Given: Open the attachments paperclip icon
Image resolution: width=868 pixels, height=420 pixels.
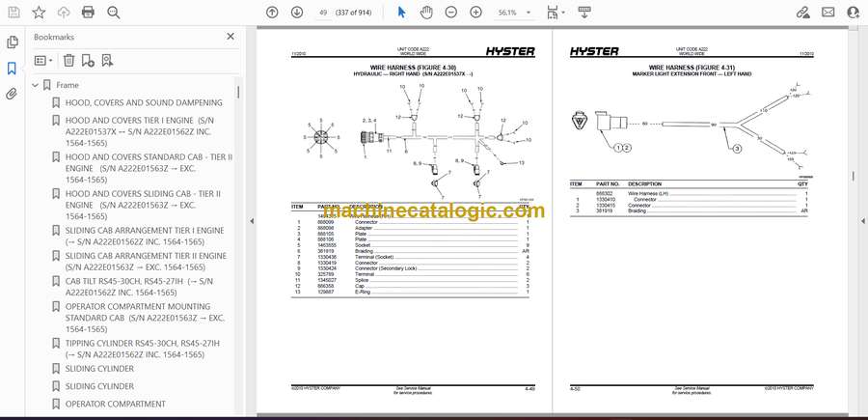Looking at the screenshot, I should click(x=13, y=95).
